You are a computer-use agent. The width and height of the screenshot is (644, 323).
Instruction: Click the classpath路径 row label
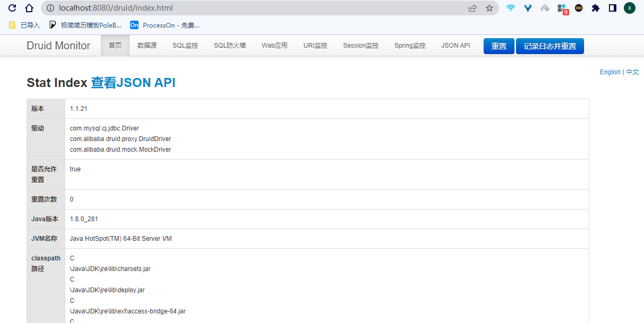click(46, 264)
